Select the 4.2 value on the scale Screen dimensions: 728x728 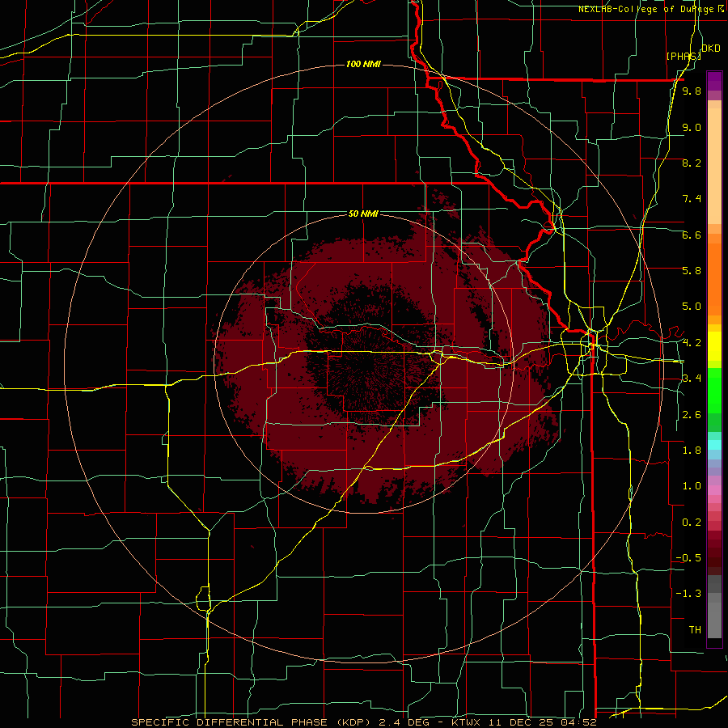692,343
